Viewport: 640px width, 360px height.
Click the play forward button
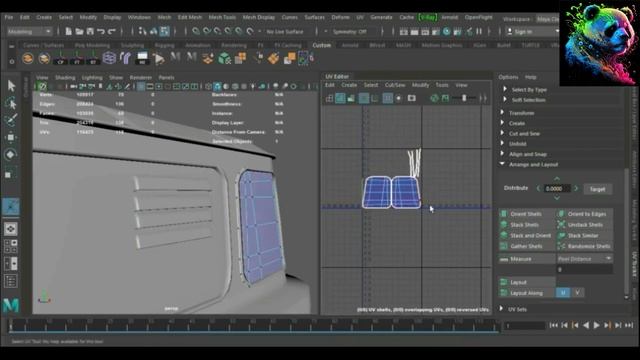[x=596, y=325]
